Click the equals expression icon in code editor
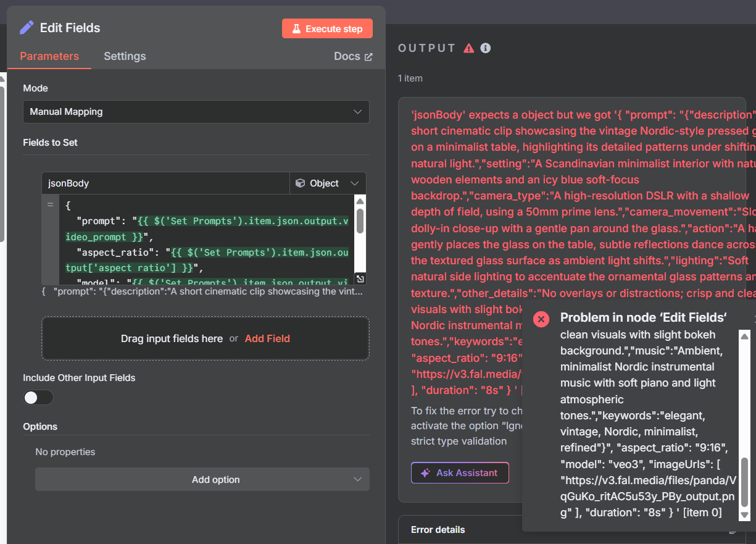The height and width of the screenshot is (544, 756). pyautogui.click(x=50, y=205)
